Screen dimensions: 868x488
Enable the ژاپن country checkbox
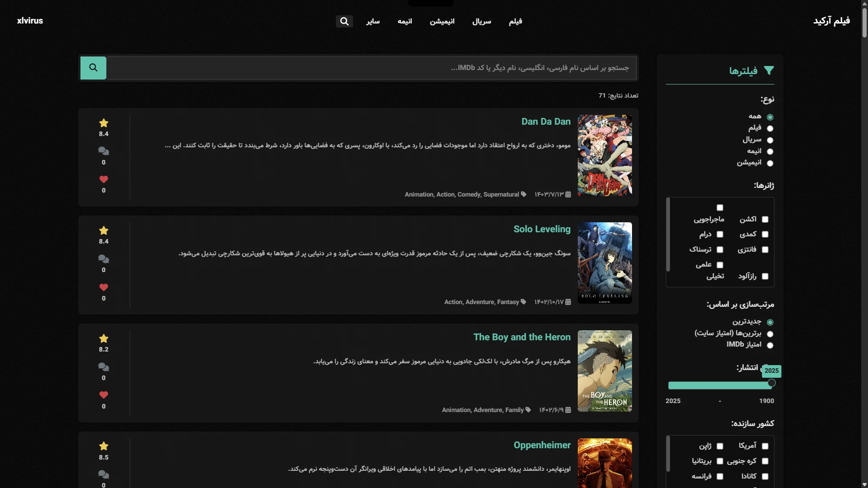click(720, 446)
